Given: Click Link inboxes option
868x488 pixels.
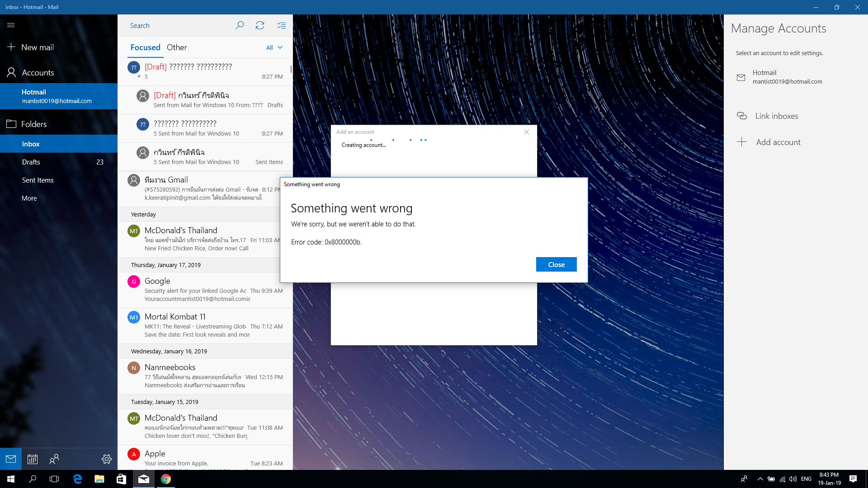Looking at the screenshot, I should 777,116.
